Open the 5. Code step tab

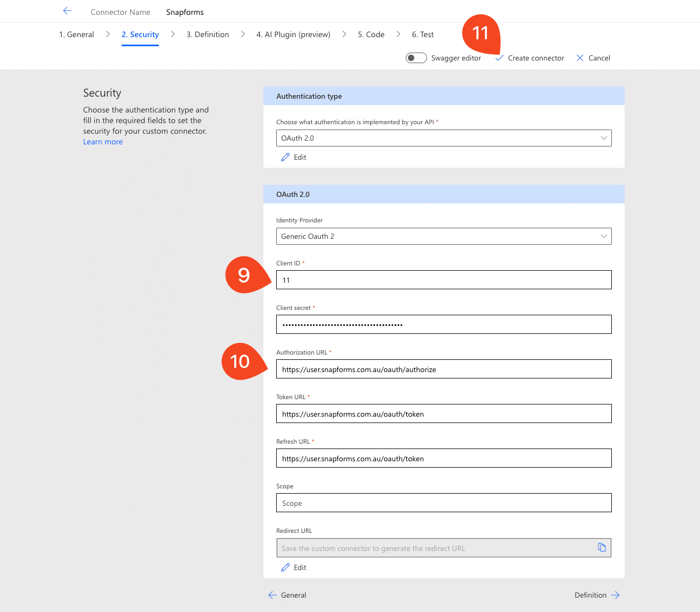[x=371, y=35]
